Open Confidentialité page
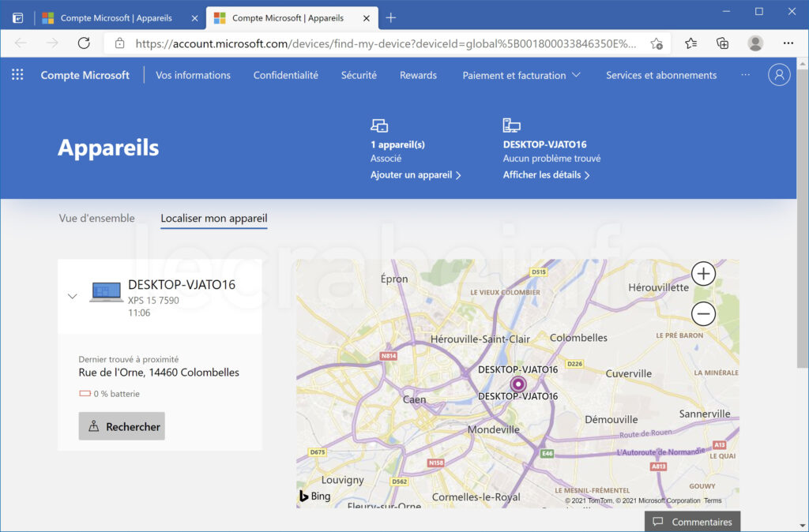The height and width of the screenshot is (532, 809). click(286, 75)
